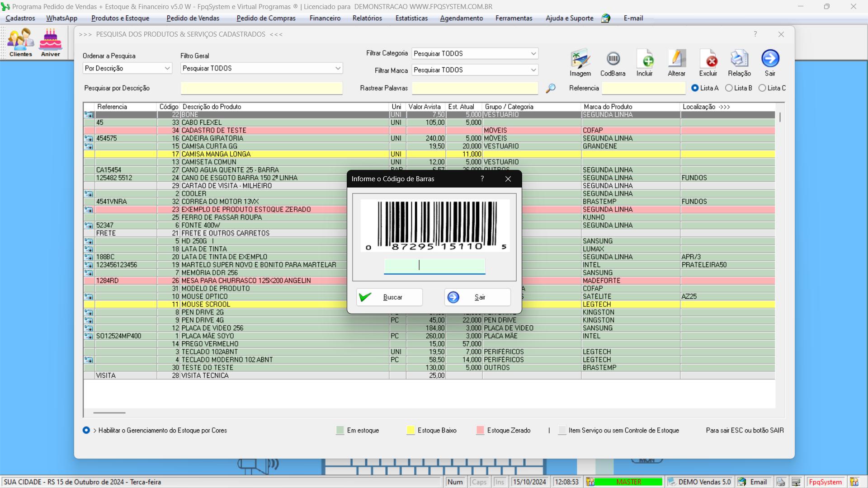This screenshot has width=868, height=488.
Task: Open the Aniver birthday cake icon
Action: coord(51,42)
